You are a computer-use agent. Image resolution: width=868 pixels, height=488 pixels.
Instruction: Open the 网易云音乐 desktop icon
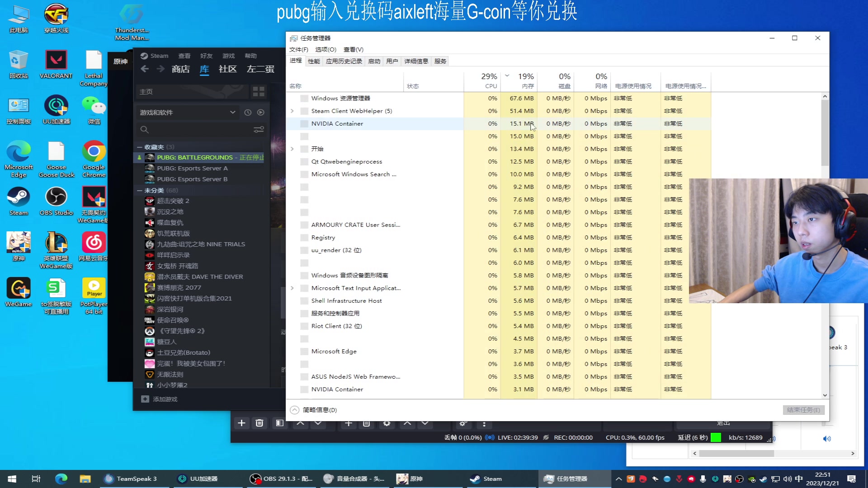[94, 247]
